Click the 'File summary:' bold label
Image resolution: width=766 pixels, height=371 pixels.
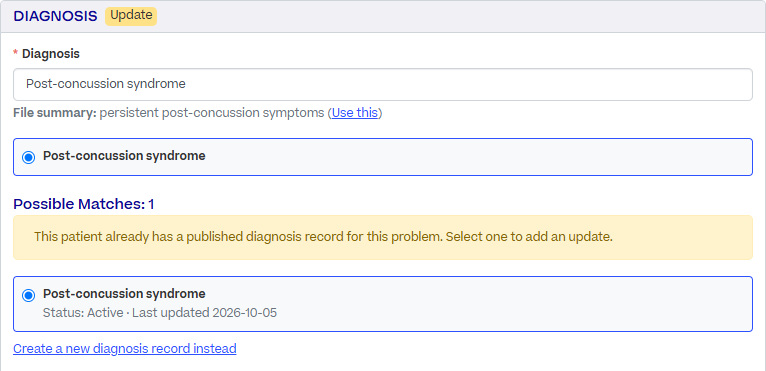click(55, 113)
